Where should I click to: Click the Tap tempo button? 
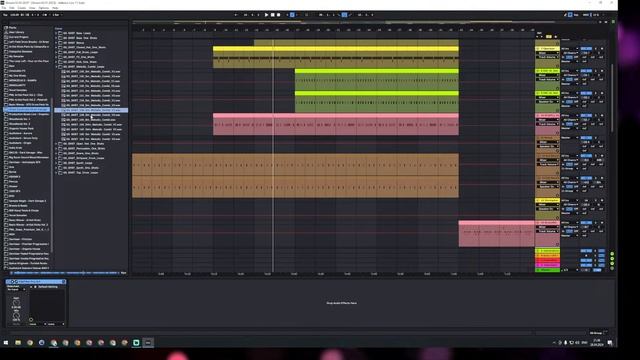5,15
